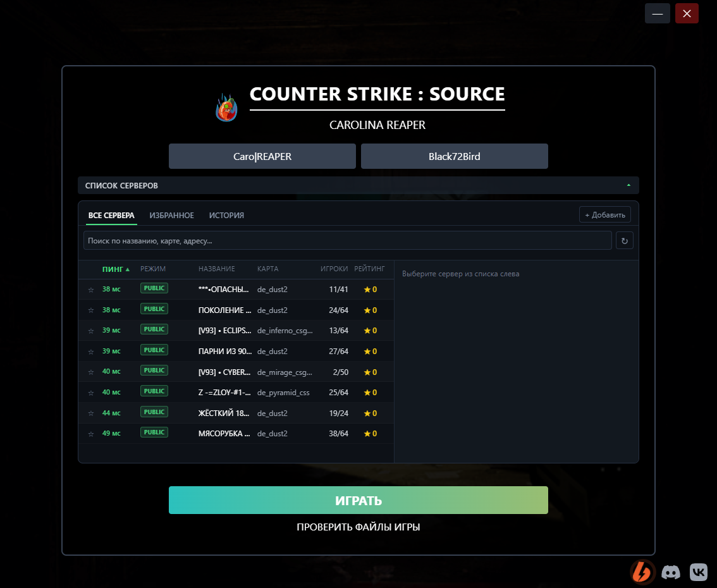The image size is (717, 588).
Task: Click the 44 мс ping value
Action: (x=111, y=413)
